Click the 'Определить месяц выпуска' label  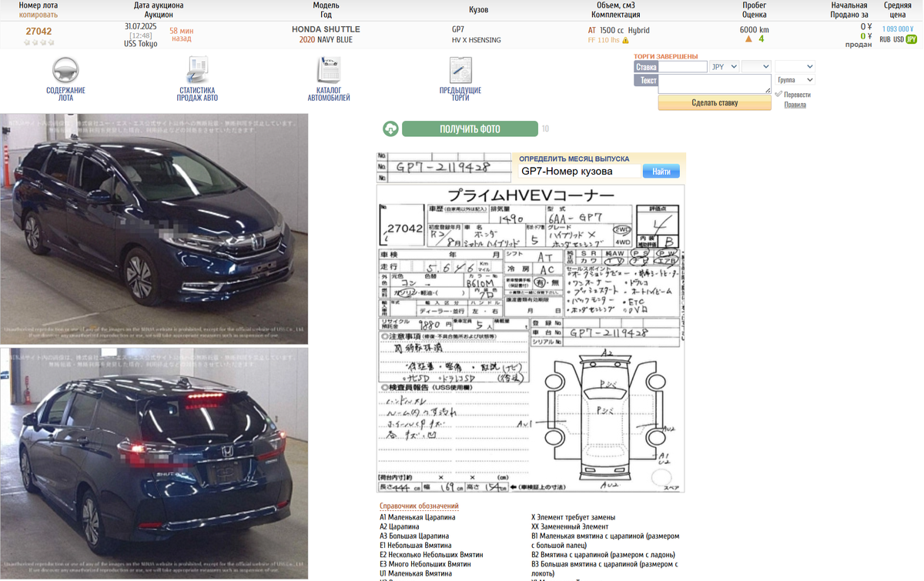coord(574,159)
